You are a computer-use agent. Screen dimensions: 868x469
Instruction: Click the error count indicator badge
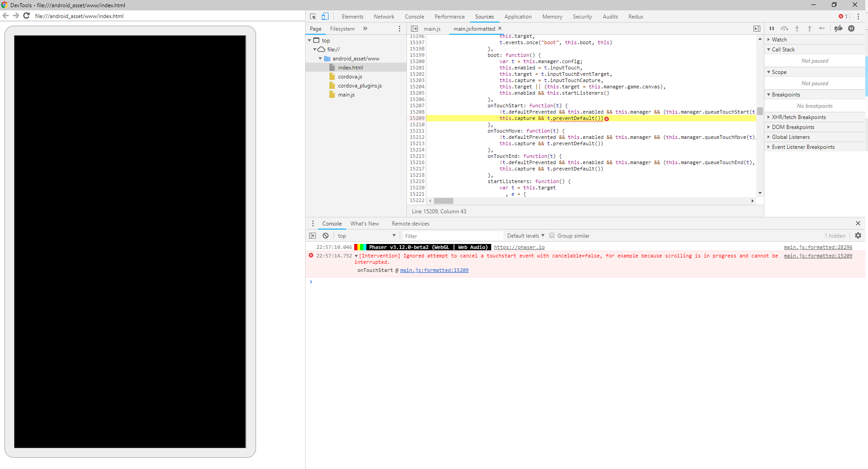point(843,17)
